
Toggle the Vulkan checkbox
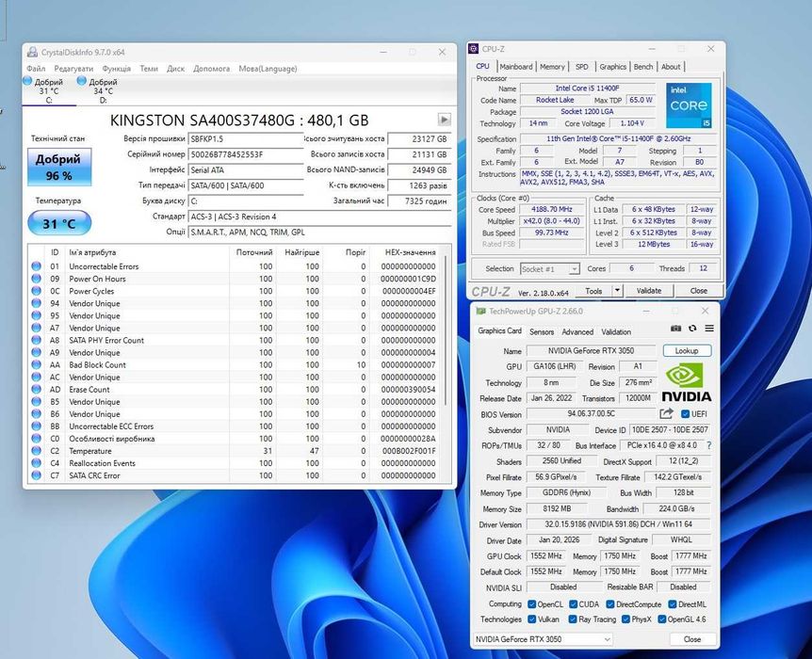531,619
